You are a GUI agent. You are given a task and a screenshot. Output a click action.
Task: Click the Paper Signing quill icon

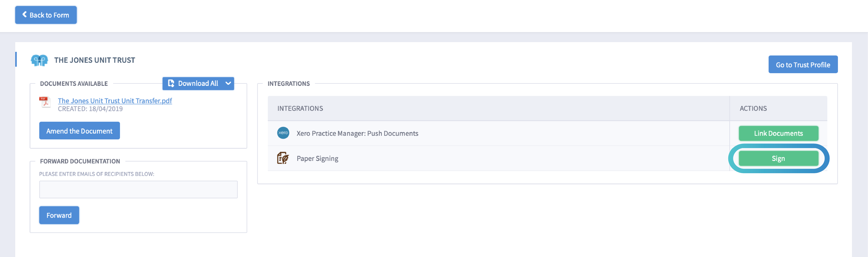[x=283, y=158]
